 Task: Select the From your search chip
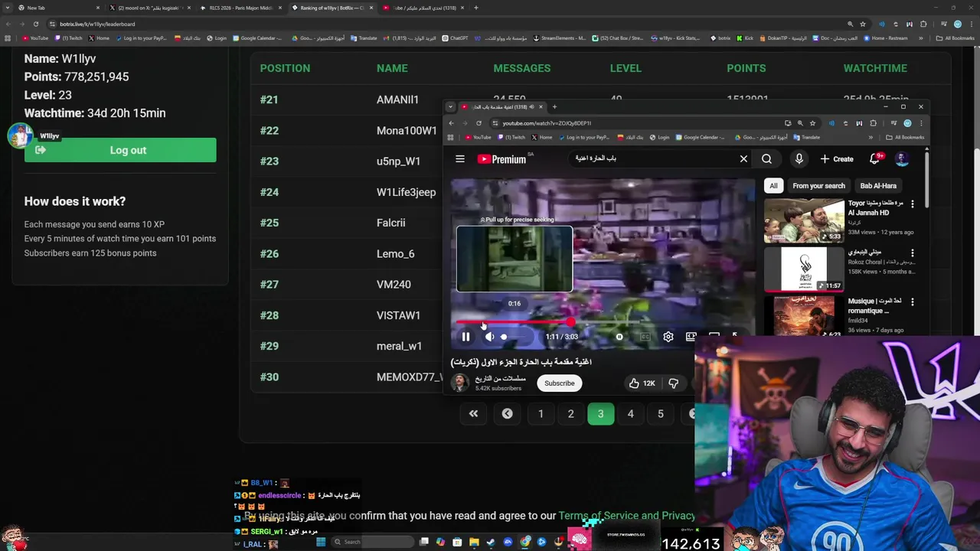tap(818, 186)
